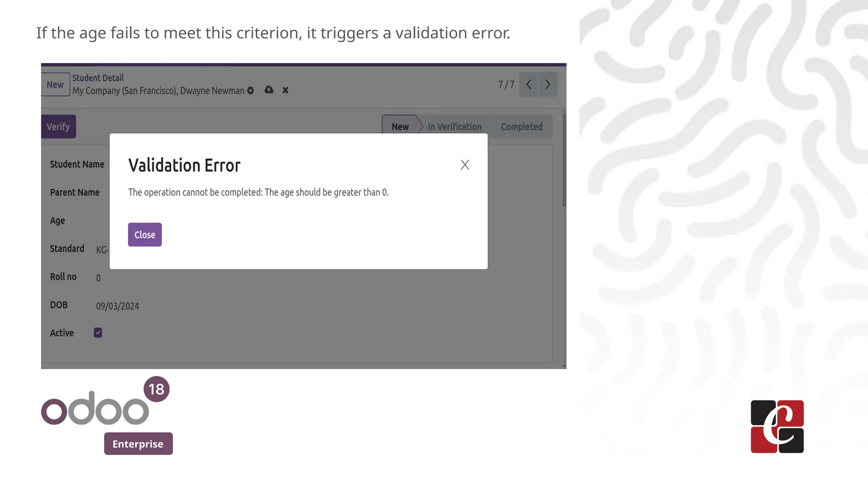Screen dimensions: 868x488
Task: Select the New status stage
Action: 400,127
